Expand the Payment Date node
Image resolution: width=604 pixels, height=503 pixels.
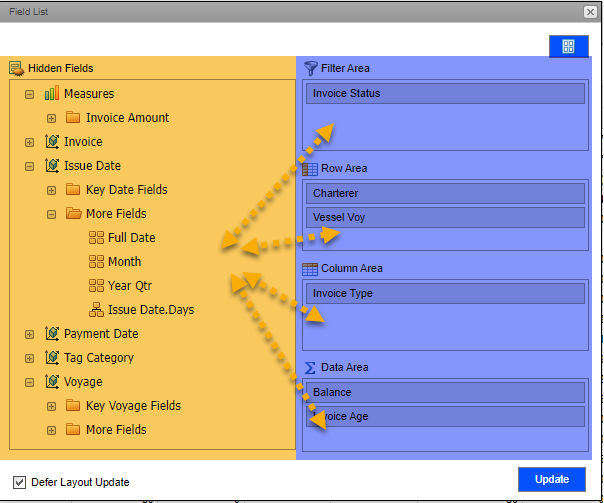(29, 334)
